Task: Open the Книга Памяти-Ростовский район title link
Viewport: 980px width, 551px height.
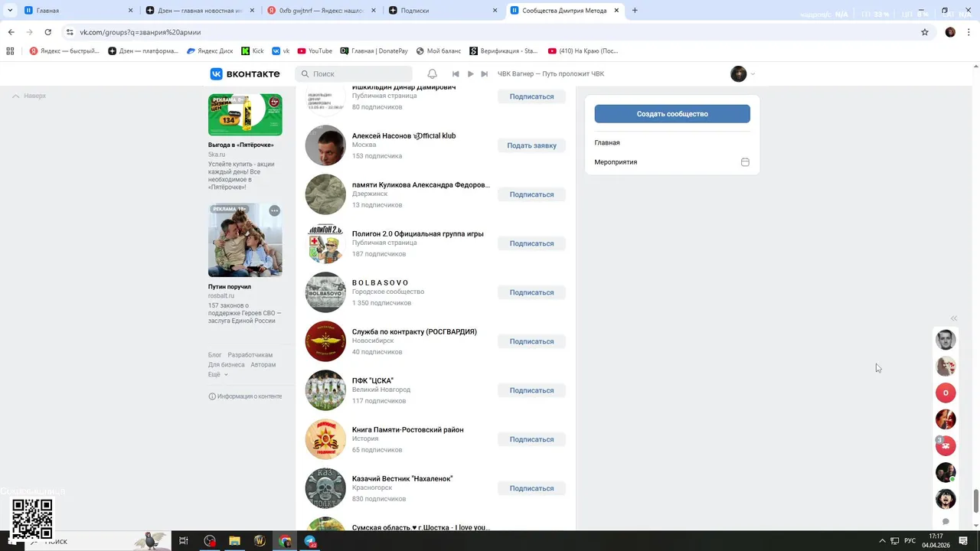Action: coord(407,430)
